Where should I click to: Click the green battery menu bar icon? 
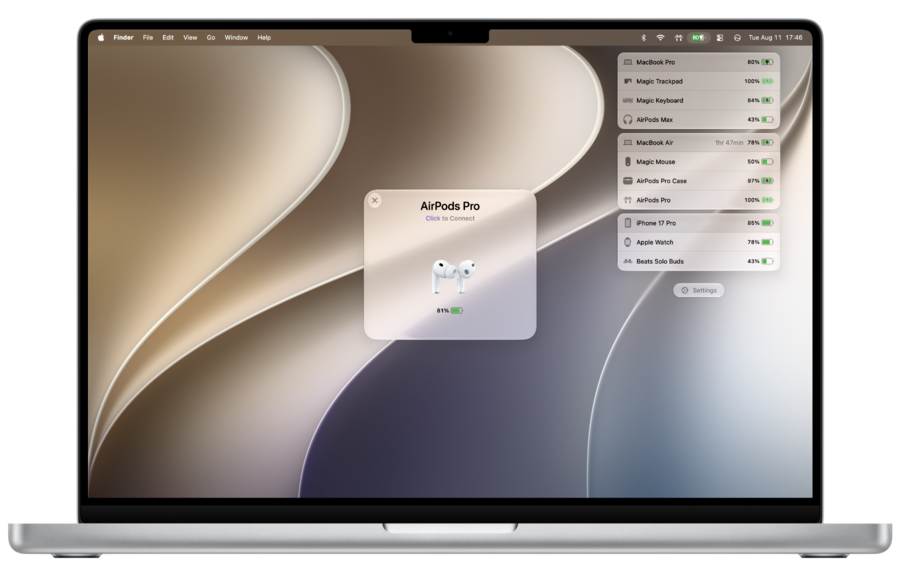tap(698, 37)
